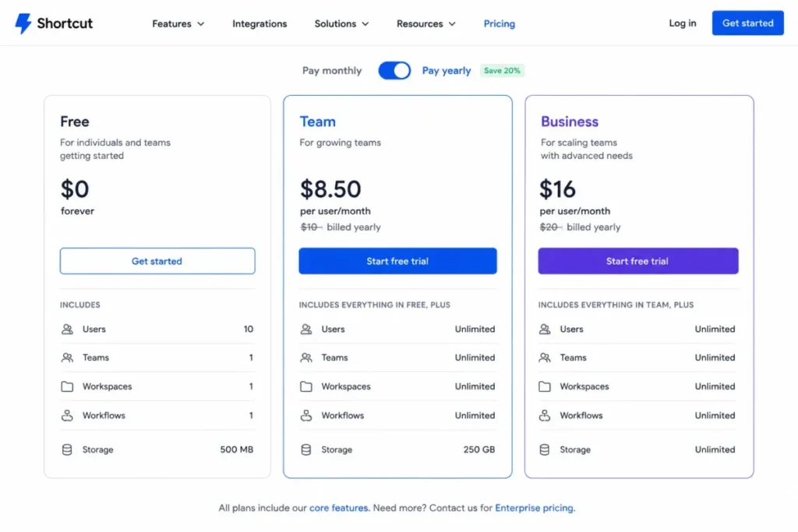This screenshot has width=798, height=532.
Task: Click the 250 GB storage value
Action: point(479,449)
